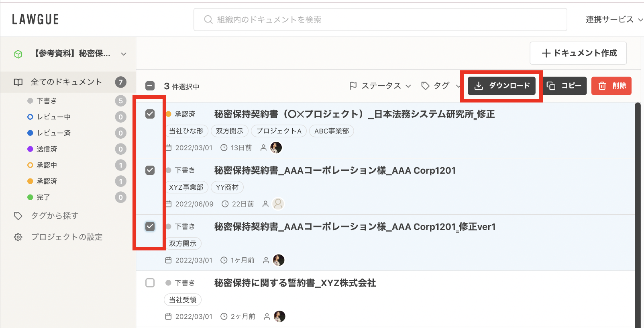Open 秘密保持契約書_AAAコーポレーション様_AAA Corp1201_修正ver1 document
This screenshot has height=328, width=644.
[x=355, y=227]
